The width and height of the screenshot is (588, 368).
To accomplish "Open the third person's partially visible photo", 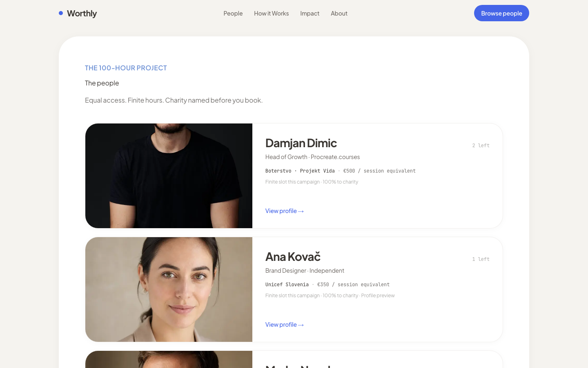I will pos(169,359).
